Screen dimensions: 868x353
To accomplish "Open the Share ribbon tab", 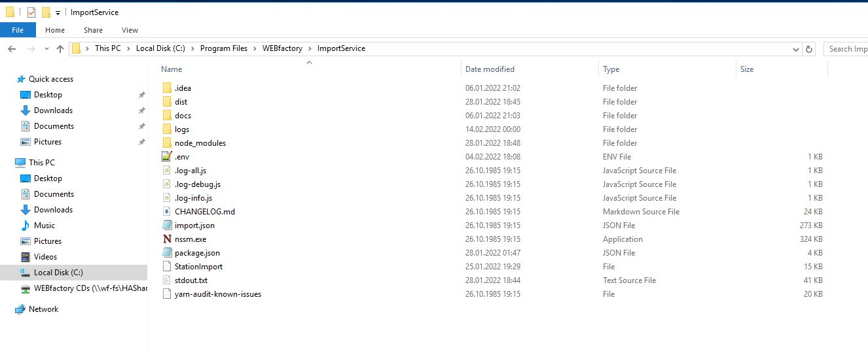I will point(93,30).
